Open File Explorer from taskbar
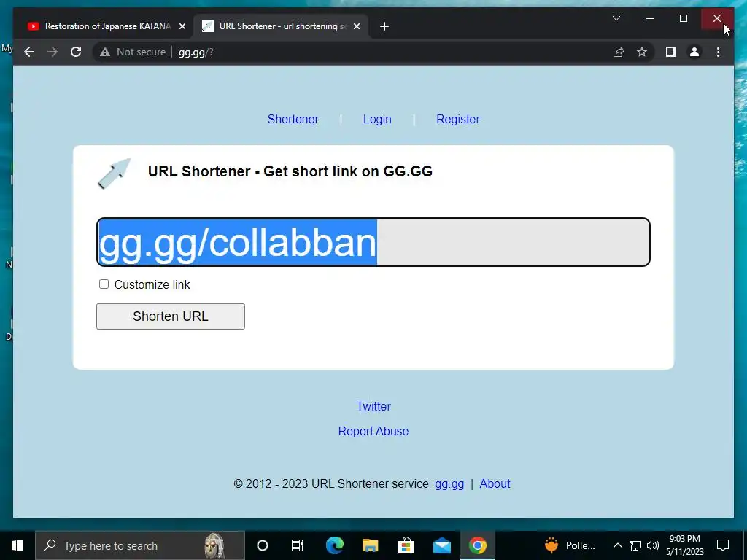 click(370, 545)
